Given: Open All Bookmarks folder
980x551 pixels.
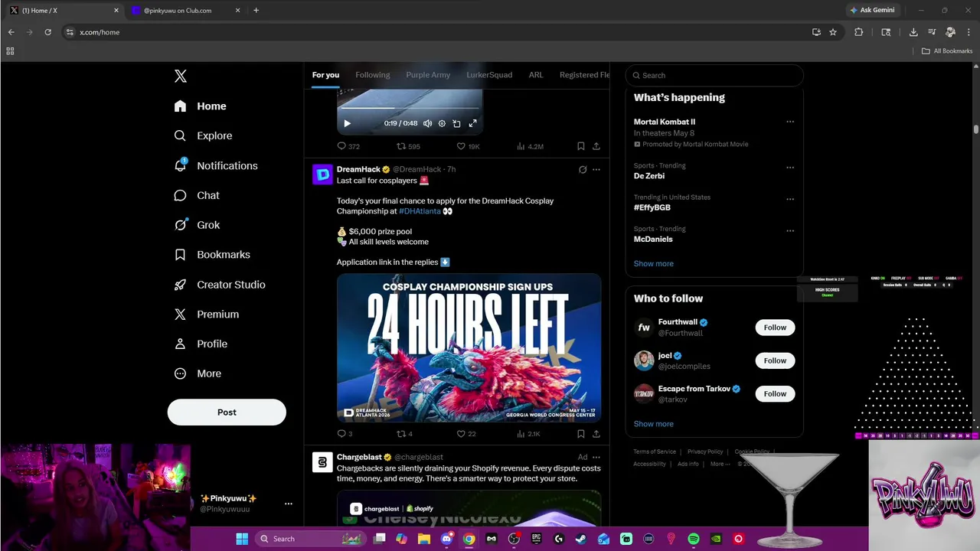Looking at the screenshot, I should pyautogui.click(x=947, y=51).
